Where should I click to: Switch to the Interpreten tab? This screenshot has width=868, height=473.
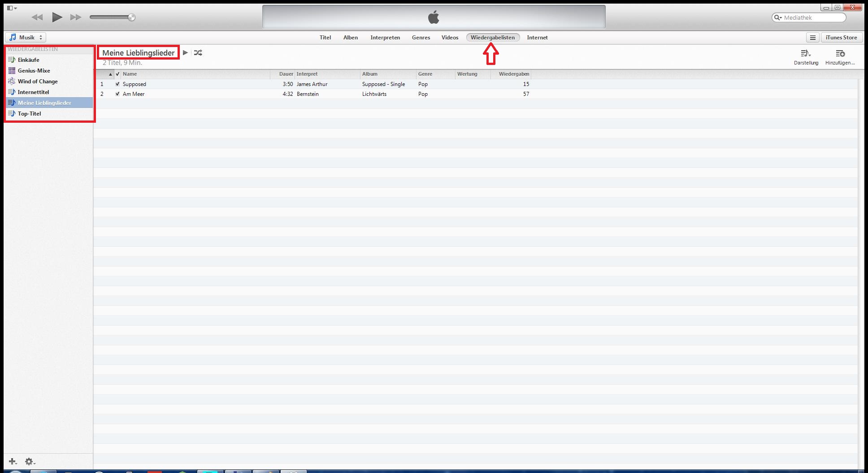385,38
